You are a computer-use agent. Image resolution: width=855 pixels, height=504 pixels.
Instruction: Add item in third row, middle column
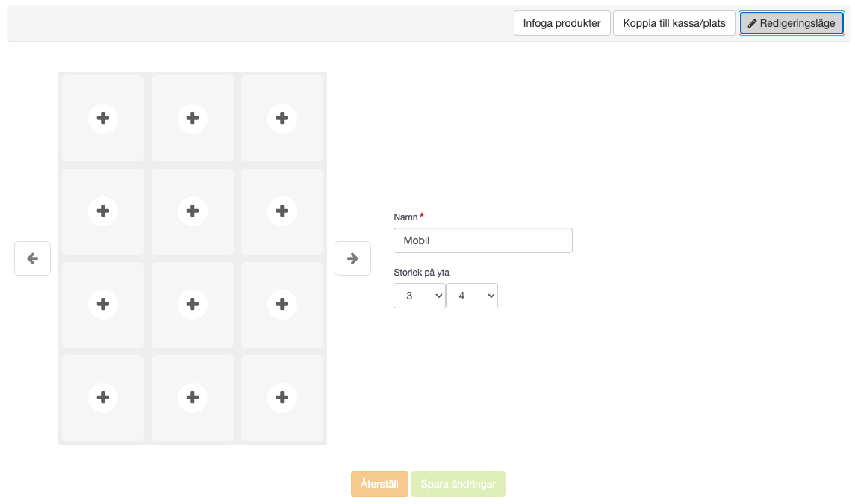(x=193, y=305)
